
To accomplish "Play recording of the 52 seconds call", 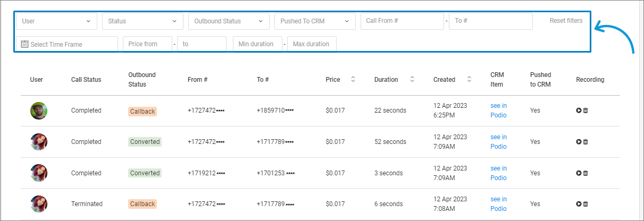I will point(579,142).
